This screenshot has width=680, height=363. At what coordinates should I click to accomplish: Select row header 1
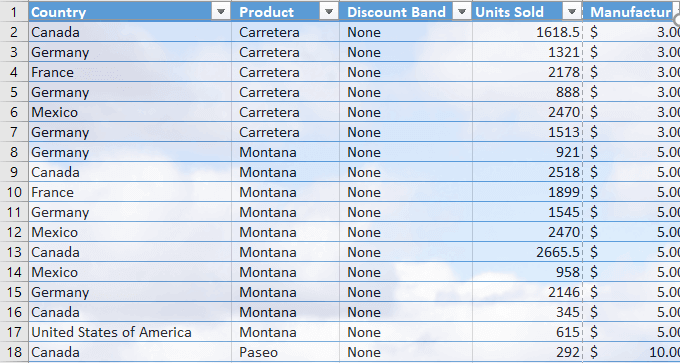(x=14, y=12)
